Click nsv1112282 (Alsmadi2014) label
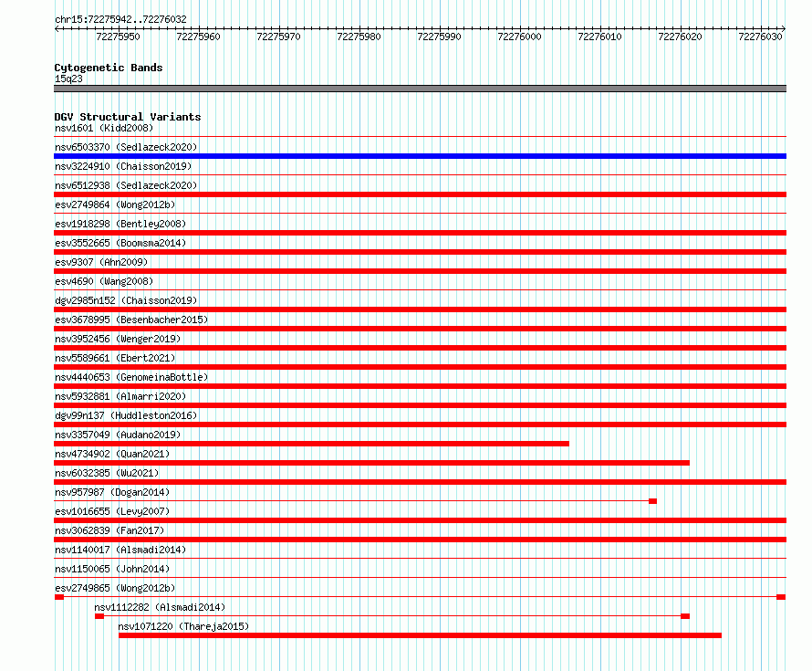Image resolution: width=812 pixels, height=671 pixels. pos(160,607)
